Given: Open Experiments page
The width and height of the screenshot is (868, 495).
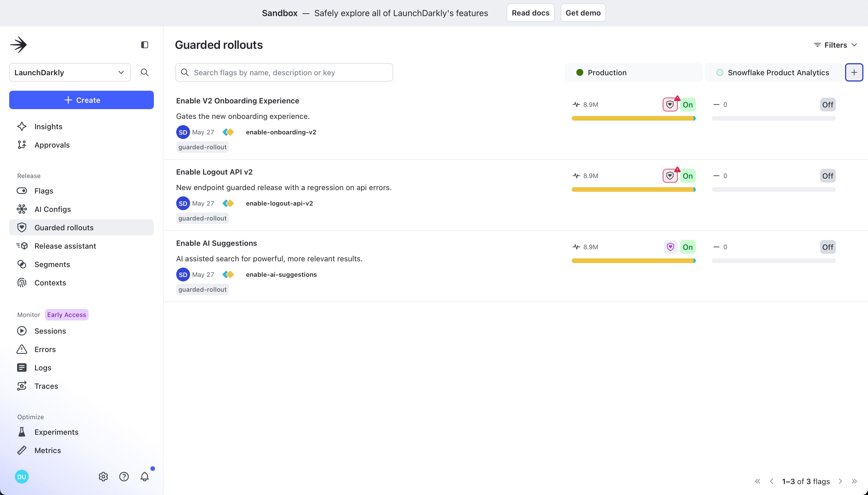Looking at the screenshot, I should pyautogui.click(x=82, y=432).
